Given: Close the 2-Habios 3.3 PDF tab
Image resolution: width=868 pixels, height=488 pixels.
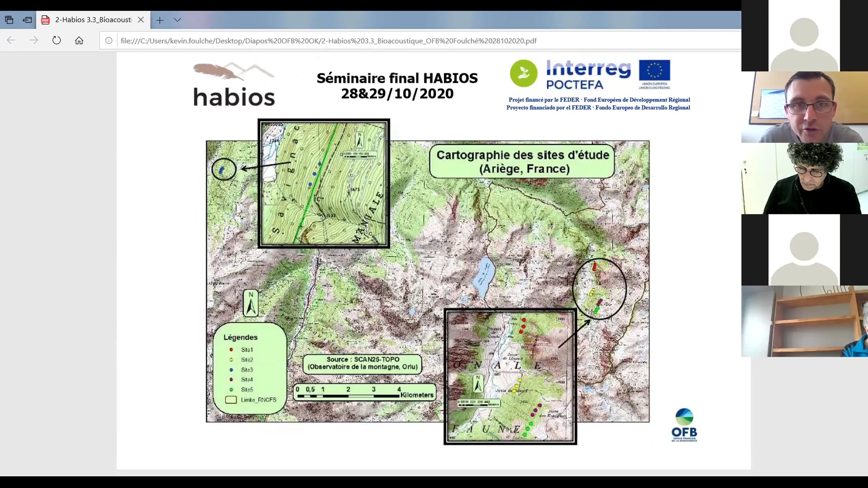Looking at the screenshot, I should 141,20.
